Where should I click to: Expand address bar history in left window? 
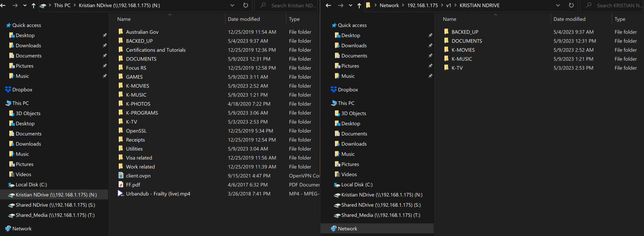click(x=232, y=5)
